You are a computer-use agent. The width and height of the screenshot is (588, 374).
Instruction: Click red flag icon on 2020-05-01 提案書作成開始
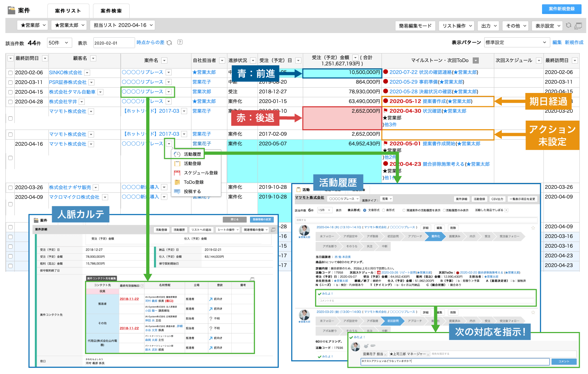(x=386, y=144)
